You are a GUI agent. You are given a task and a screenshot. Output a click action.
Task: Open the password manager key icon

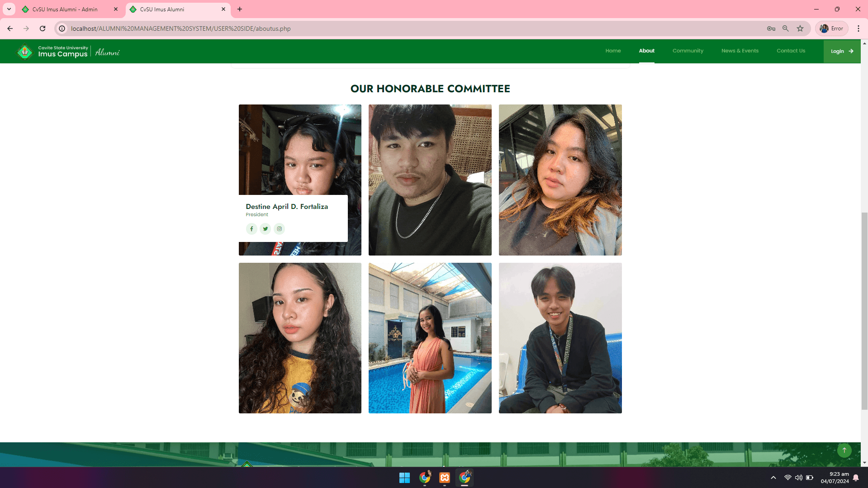[x=771, y=28]
